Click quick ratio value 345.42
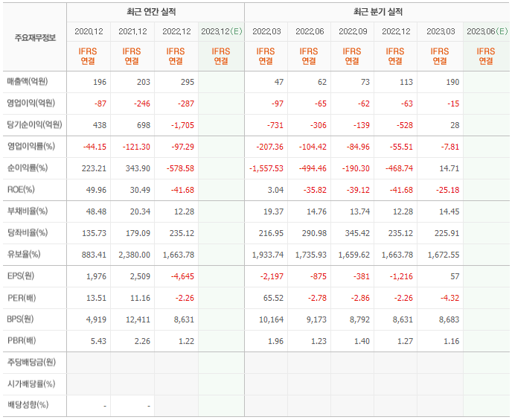This screenshot has height=420, width=512. [357, 233]
